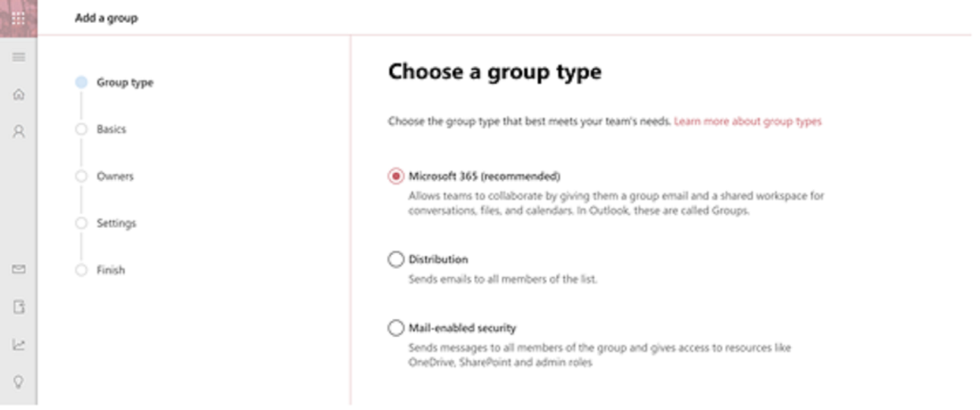980x410 pixels.
Task: Jump to the Settings step
Action: point(116,223)
